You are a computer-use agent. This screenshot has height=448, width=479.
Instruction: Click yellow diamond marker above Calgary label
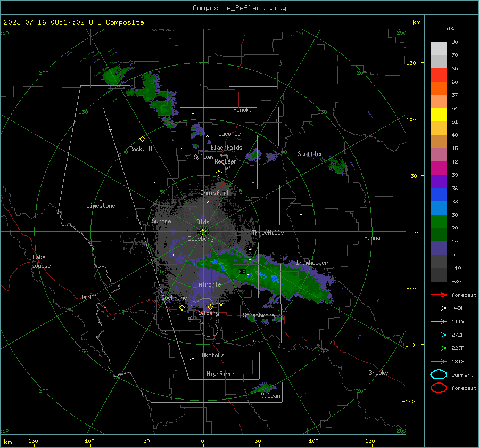[x=210, y=307]
